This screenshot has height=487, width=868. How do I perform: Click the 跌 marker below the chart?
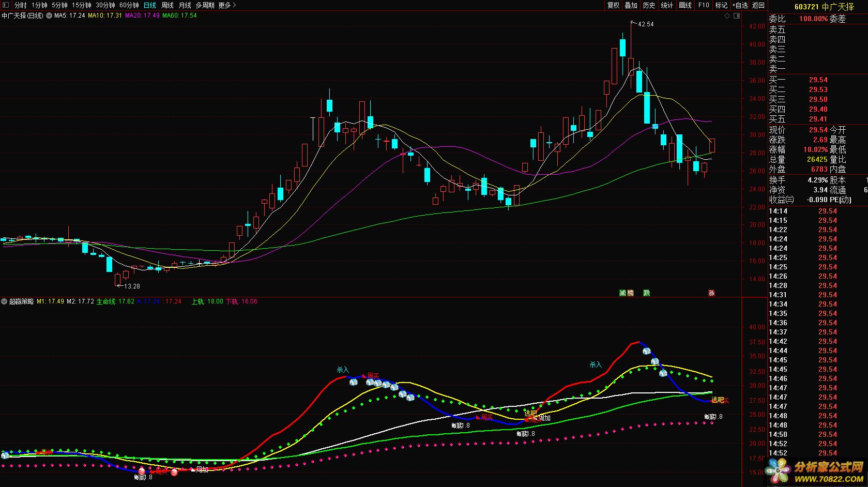[x=646, y=293]
